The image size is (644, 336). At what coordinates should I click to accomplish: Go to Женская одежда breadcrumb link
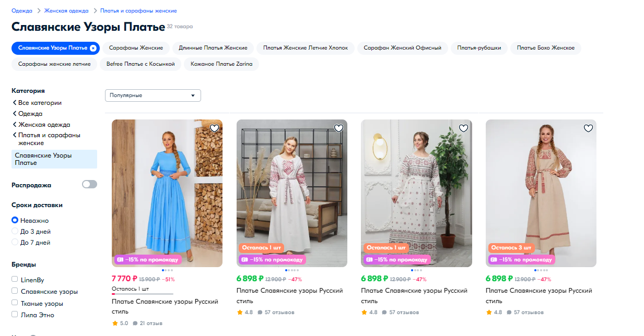coord(65,10)
